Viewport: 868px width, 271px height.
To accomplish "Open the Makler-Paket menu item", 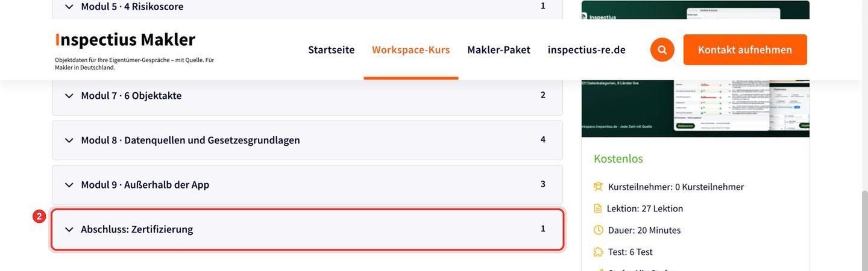I will coord(498,49).
